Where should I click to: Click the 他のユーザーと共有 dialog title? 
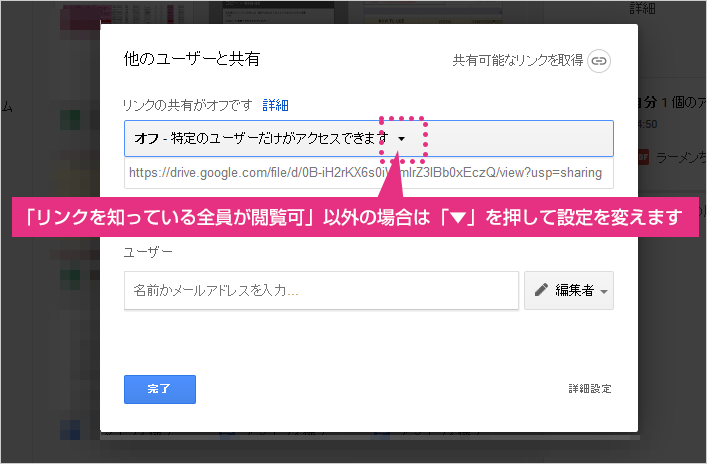coord(192,59)
